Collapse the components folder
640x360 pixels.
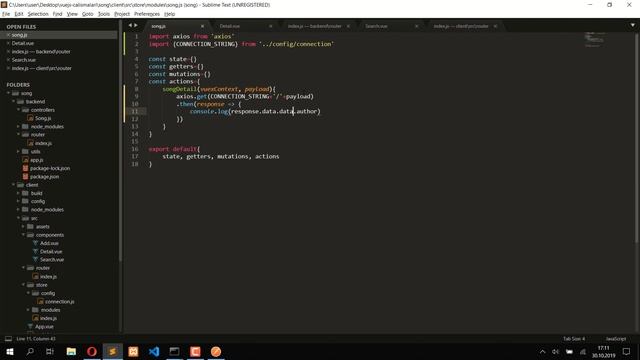23,235
